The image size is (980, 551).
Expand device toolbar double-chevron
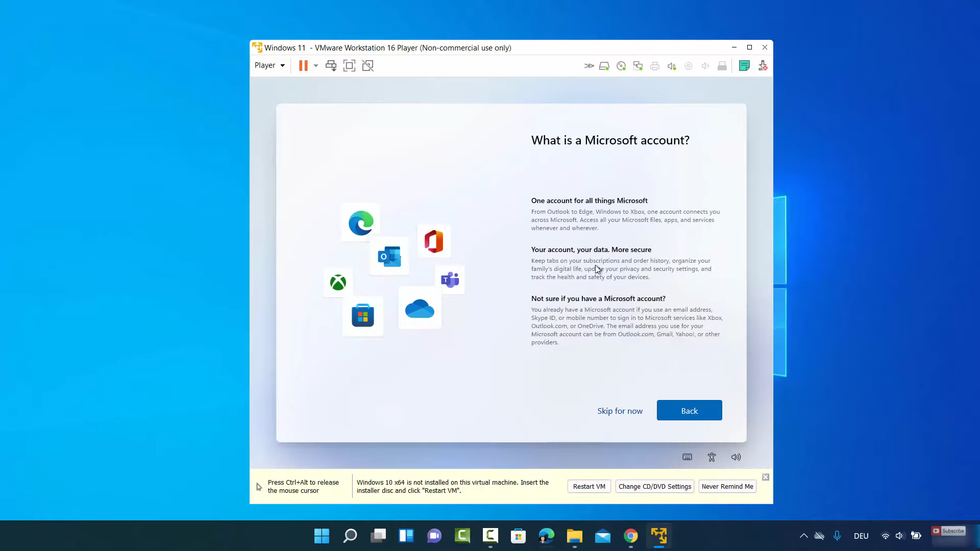589,66
